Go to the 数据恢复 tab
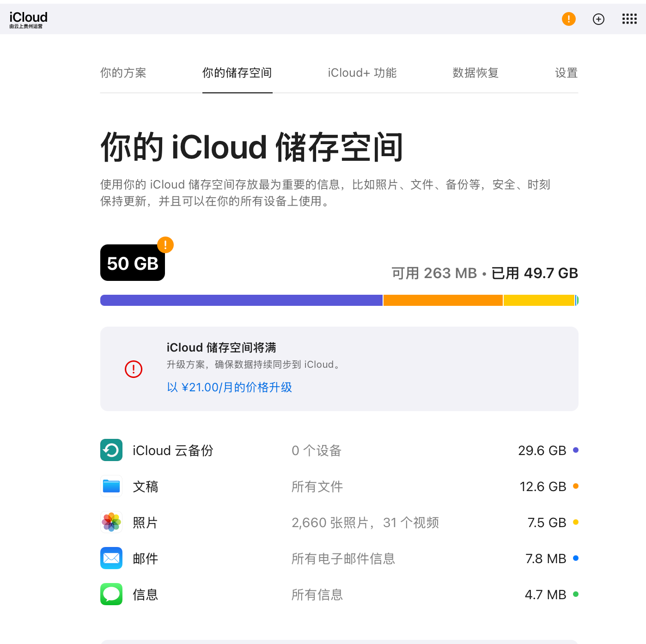This screenshot has height=644, width=646. (x=475, y=73)
